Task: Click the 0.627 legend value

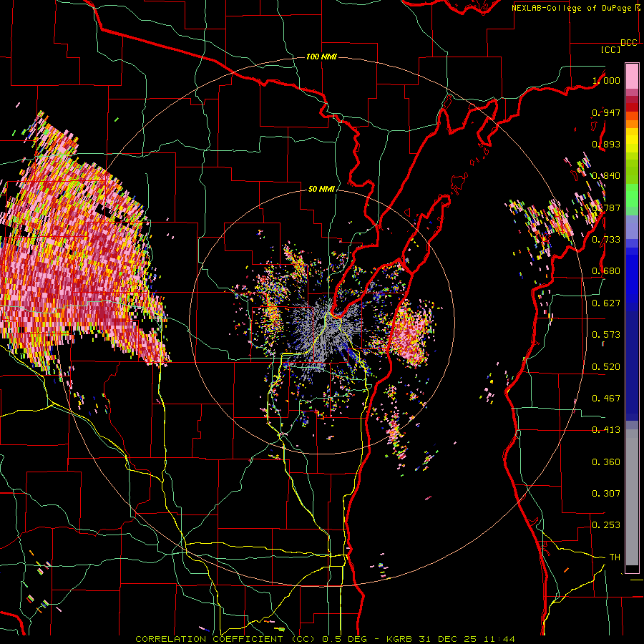Action: tap(606, 303)
